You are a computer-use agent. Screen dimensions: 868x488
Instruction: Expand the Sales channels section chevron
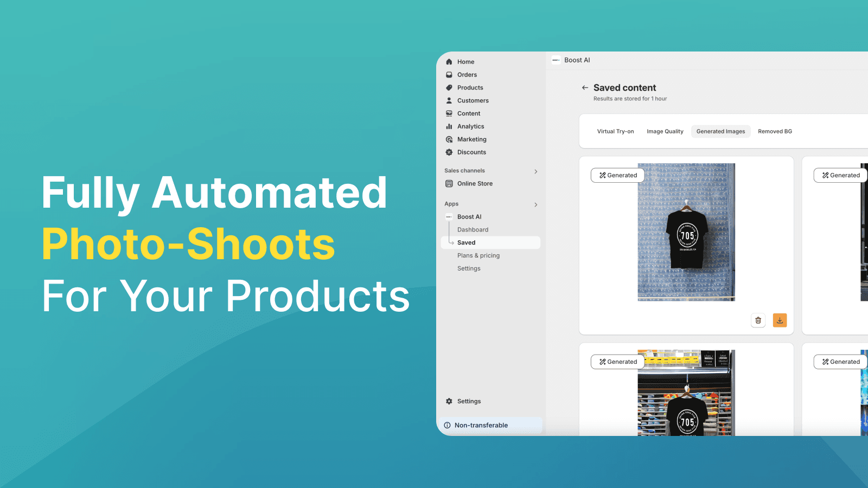(x=535, y=171)
